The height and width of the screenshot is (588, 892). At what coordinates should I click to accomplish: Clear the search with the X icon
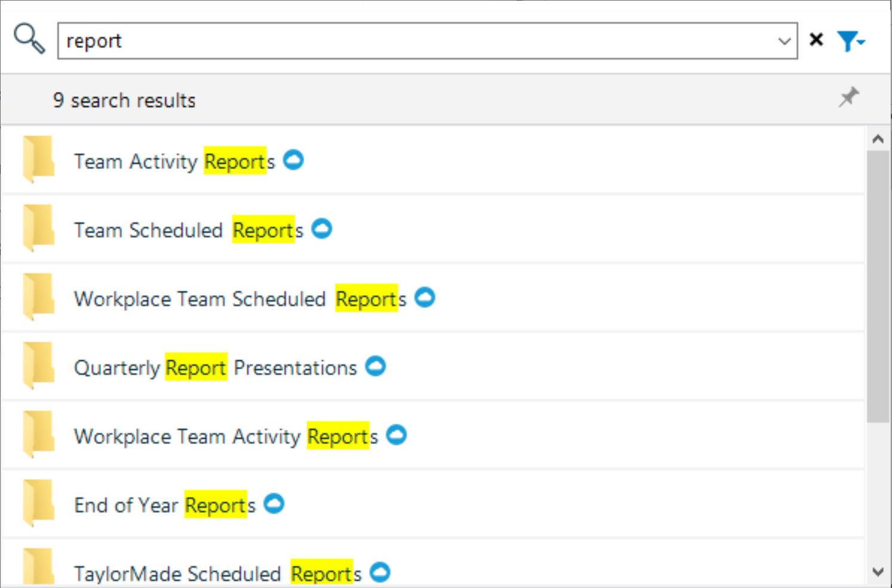click(x=816, y=40)
